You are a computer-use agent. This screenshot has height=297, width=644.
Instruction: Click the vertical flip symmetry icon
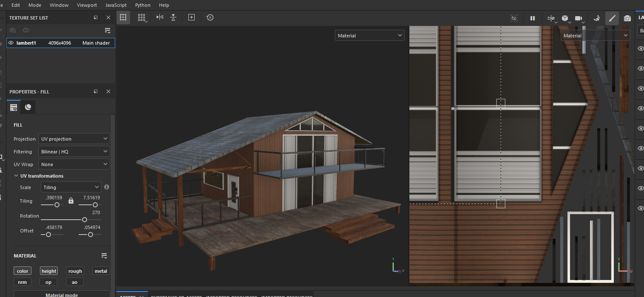point(173,17)
